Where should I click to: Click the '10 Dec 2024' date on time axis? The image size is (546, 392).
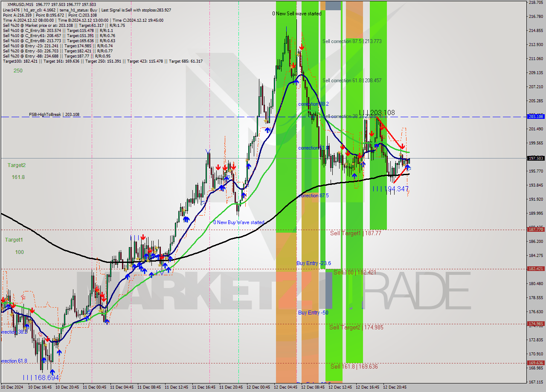click(x=12, y=388)
